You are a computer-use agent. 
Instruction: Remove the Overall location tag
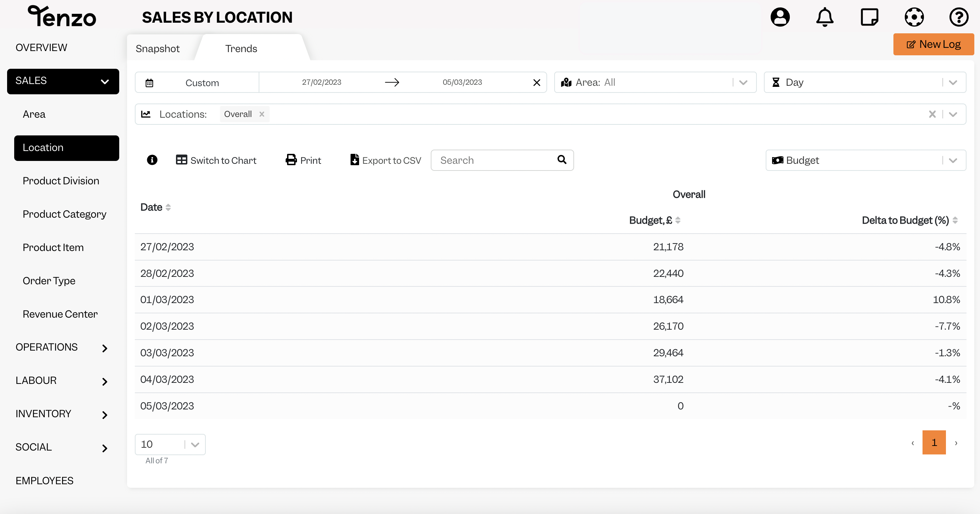point(262,114)
